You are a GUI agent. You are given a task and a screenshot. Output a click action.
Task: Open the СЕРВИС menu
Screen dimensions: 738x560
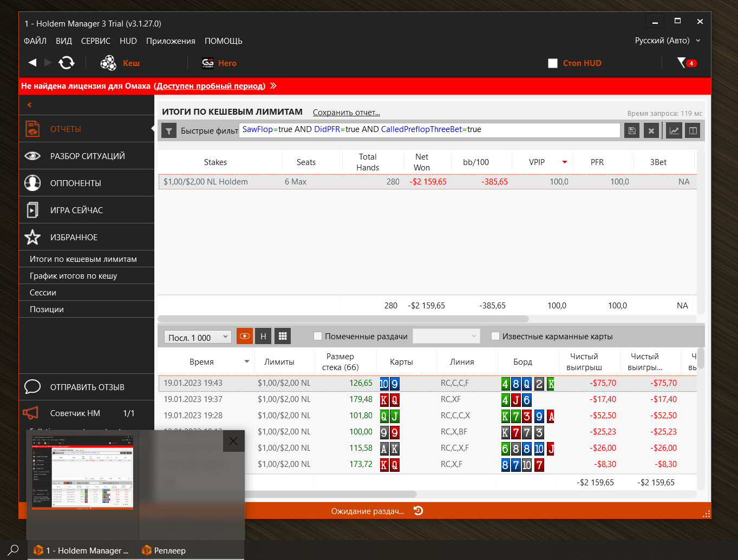96,41
